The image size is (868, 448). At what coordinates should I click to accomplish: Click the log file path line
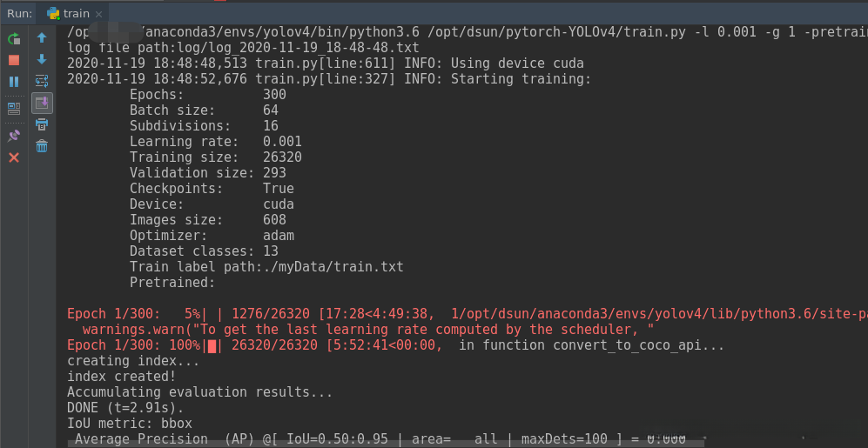coord(243,48)
